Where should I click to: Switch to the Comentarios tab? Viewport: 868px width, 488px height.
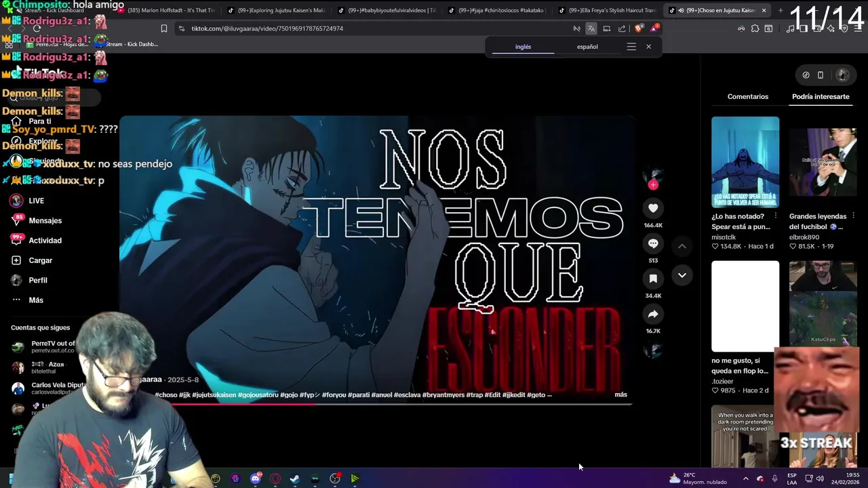(x=748, y=96)
